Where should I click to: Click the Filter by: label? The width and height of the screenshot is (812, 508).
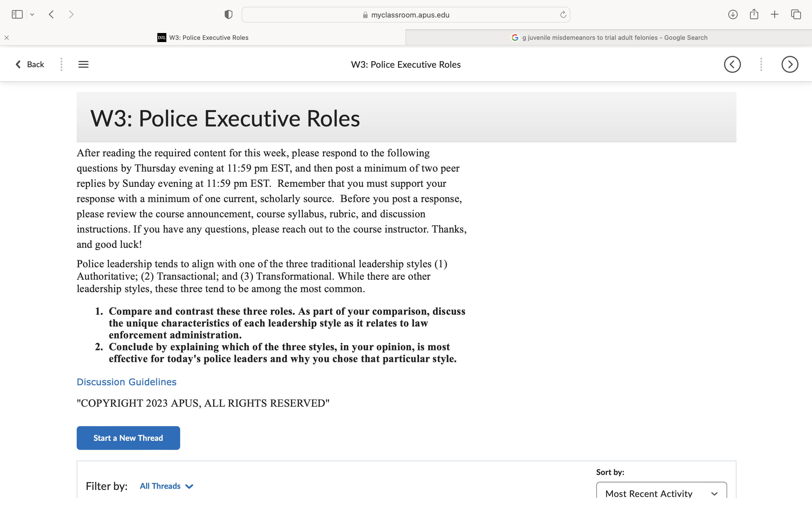pyautogui.click(x=107, y=486)
